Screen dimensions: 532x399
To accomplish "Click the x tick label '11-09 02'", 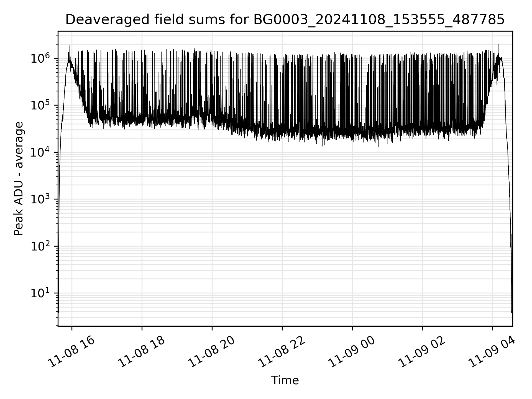I will (x=422, y=352).
